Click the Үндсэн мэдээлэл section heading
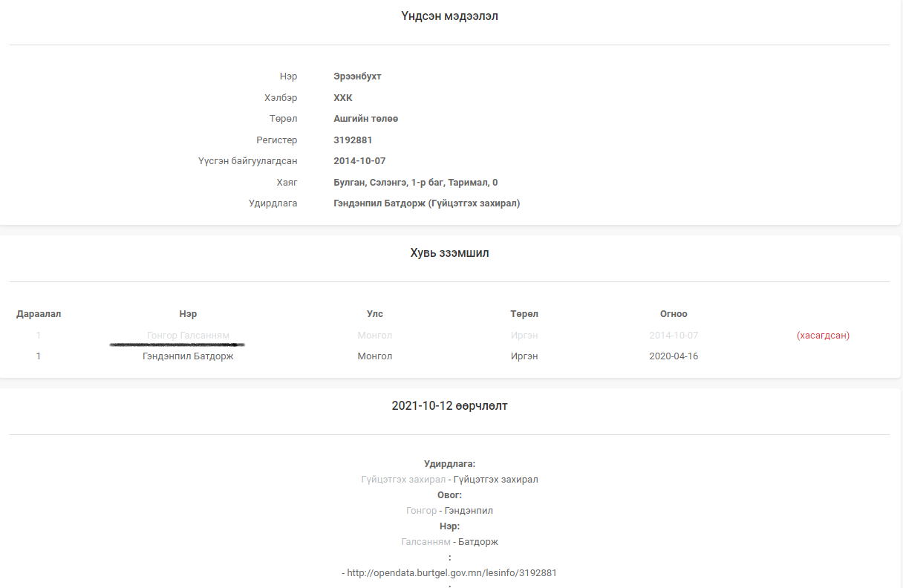The width and height of the screenshot is (903, 588). pos(449,16)
